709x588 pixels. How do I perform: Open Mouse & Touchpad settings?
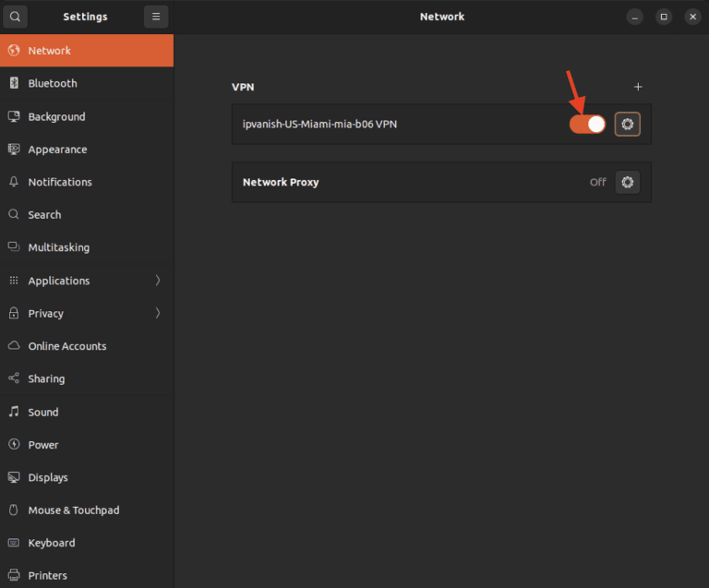73,510
